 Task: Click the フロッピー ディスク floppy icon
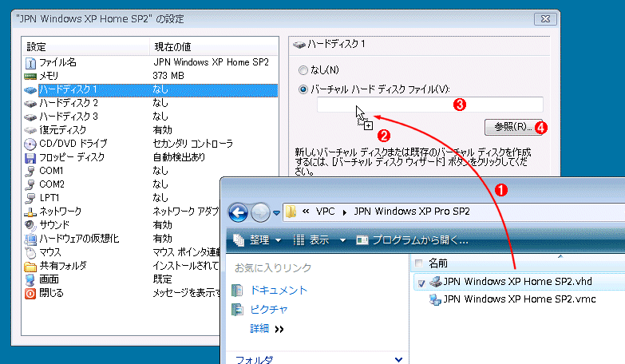click(x=30, y=157)
